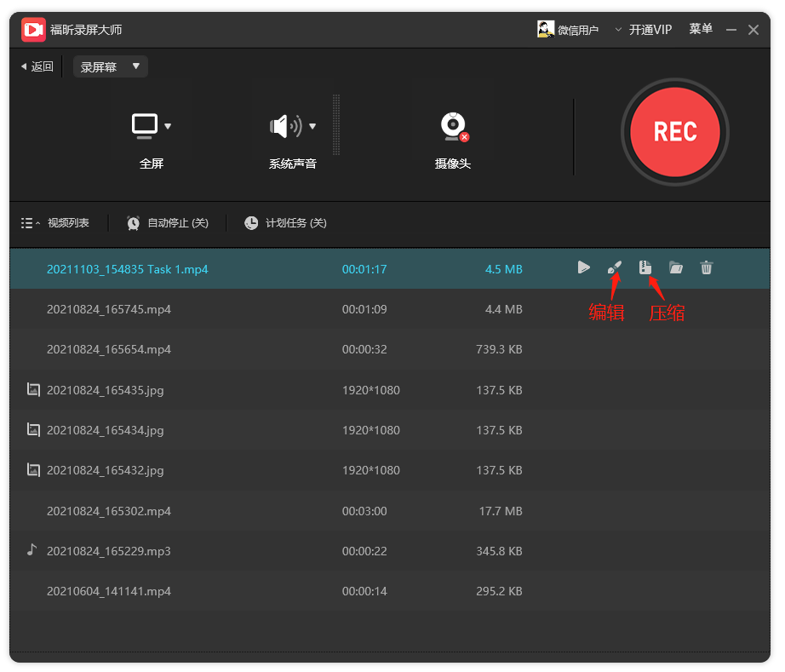The width and height of the screenshot is (785, 672).
Task: Open the 菜单 menu
Action: coord(701,29)
